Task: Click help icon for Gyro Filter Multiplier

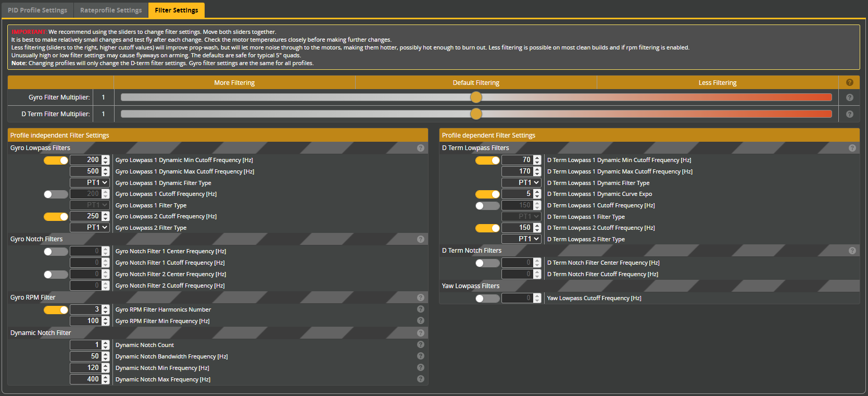Action: point(849,97)
